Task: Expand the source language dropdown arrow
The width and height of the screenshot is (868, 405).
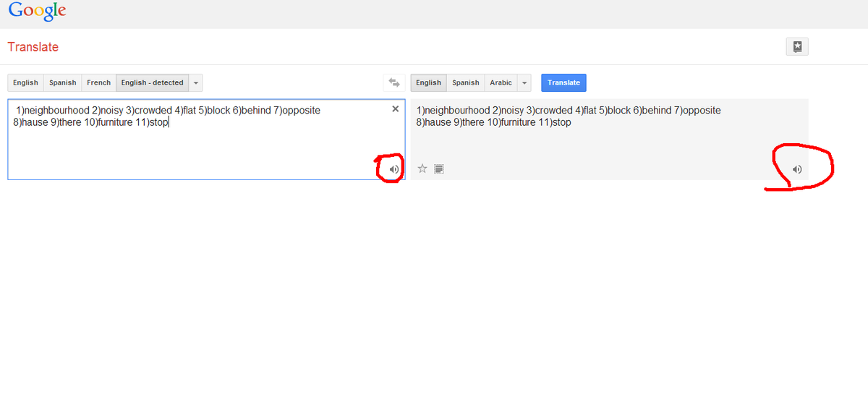Action: coord(196,82)
